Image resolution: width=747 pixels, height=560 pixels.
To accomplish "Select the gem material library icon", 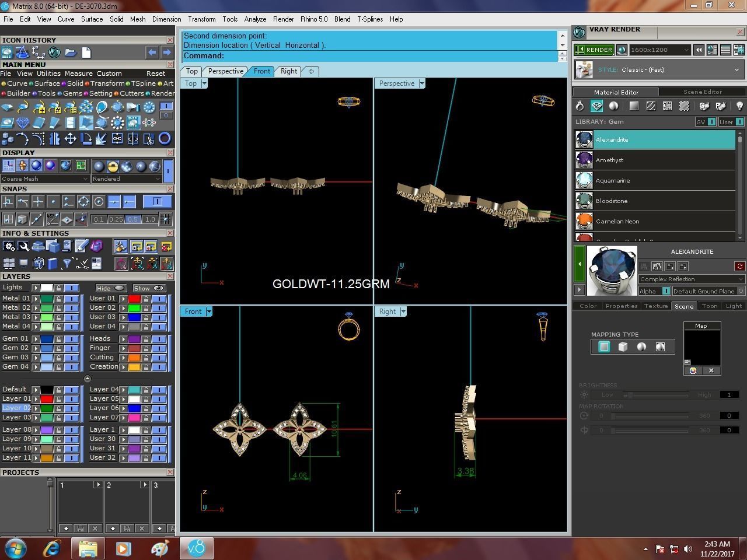I will point(596,106).
